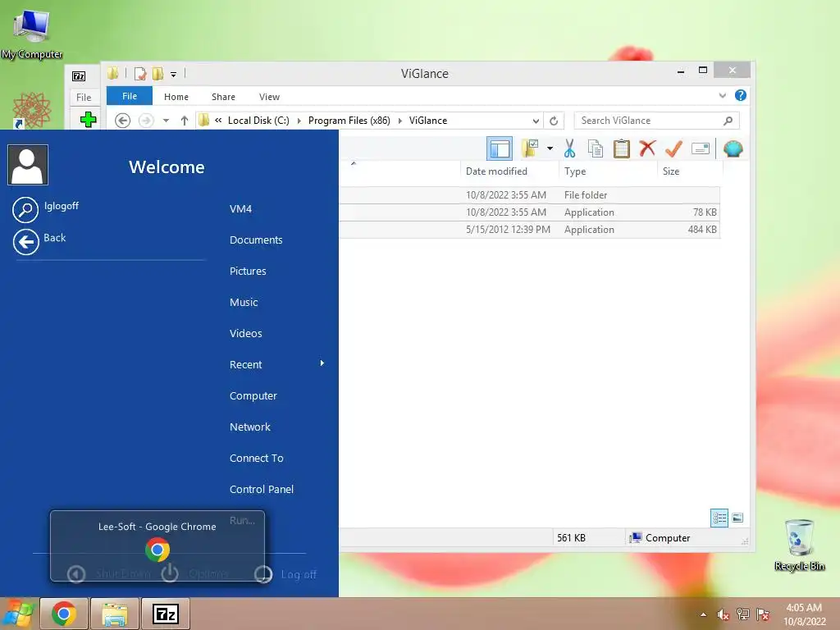This screenshot has height=630, width=840.
Task: Click the orange checkmark Properties icon
Action: (674, 148)
